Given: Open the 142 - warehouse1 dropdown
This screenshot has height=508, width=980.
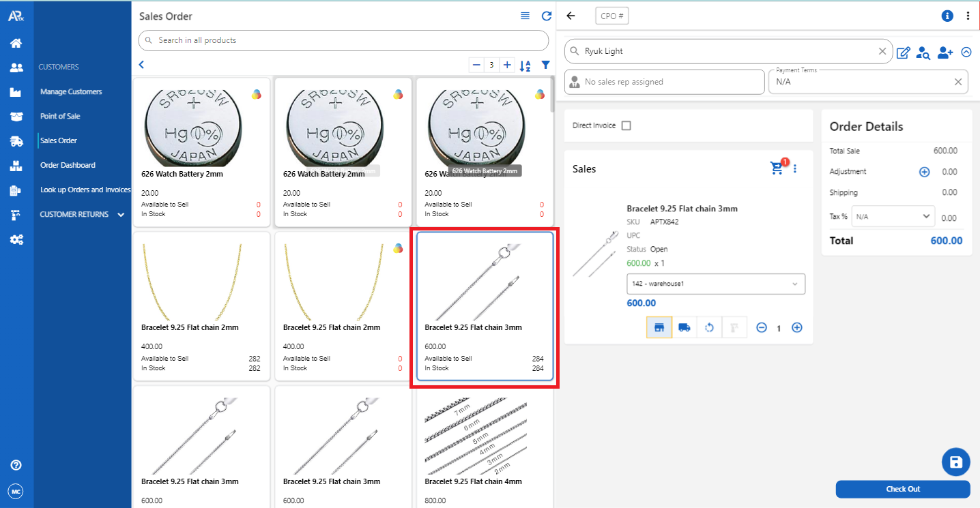Looking at the screenshot, I should 715,284.
